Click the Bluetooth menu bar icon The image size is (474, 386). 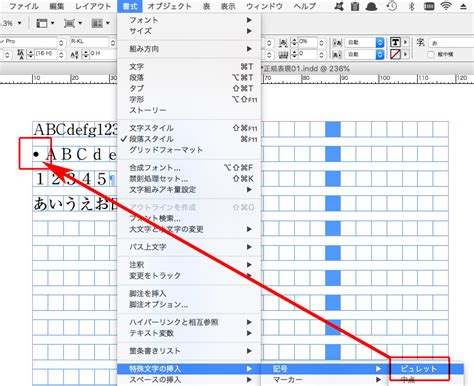coord(412,6)
